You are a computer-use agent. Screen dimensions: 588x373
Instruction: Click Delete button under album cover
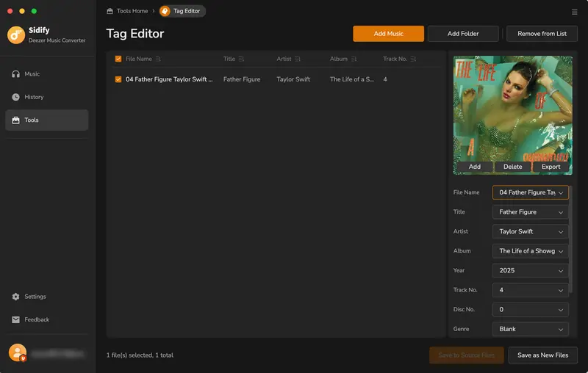pyautogui.click(x=512, y=167)
